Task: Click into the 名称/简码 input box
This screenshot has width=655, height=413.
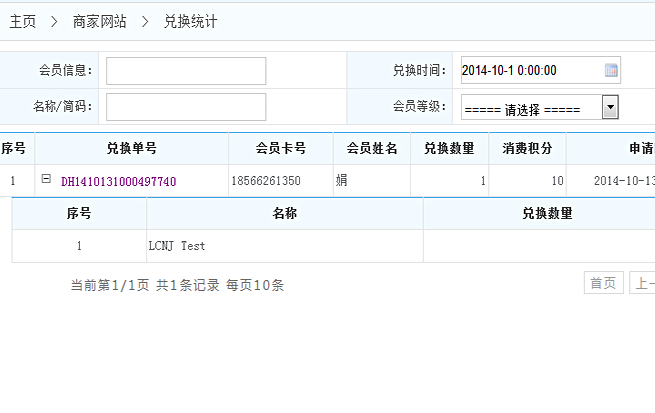Action: coord(186,107)
